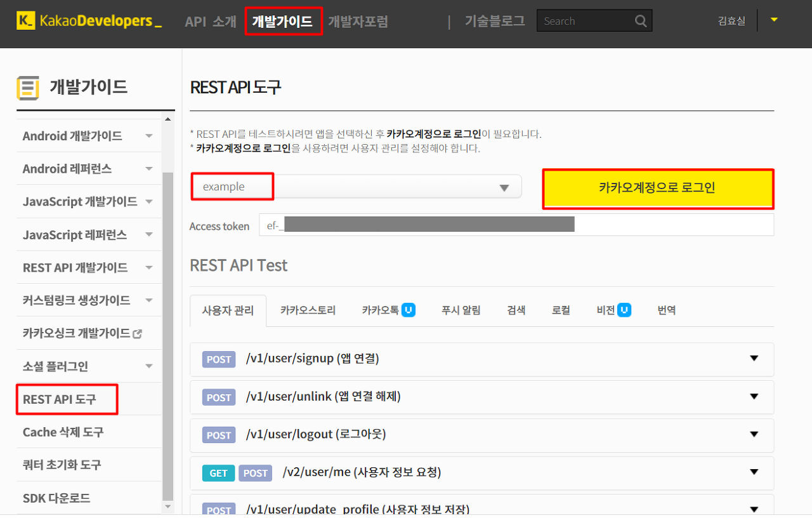Open 개발자포럼 in top navigation
The width and height of the screenshot is (812, 518).
pyautogui.click(x=358, y=22)
